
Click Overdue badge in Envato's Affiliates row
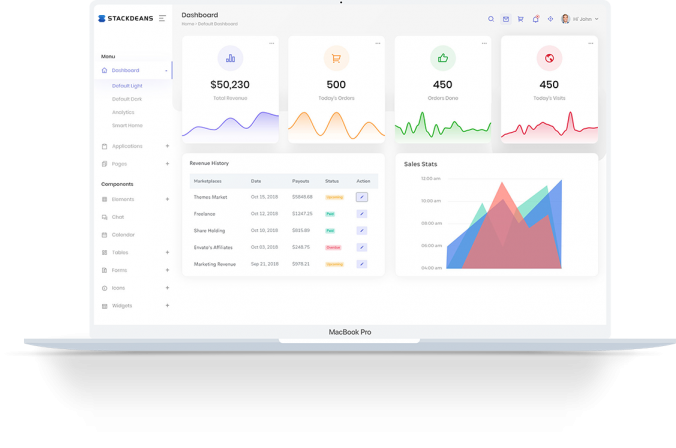click(334, 247)
